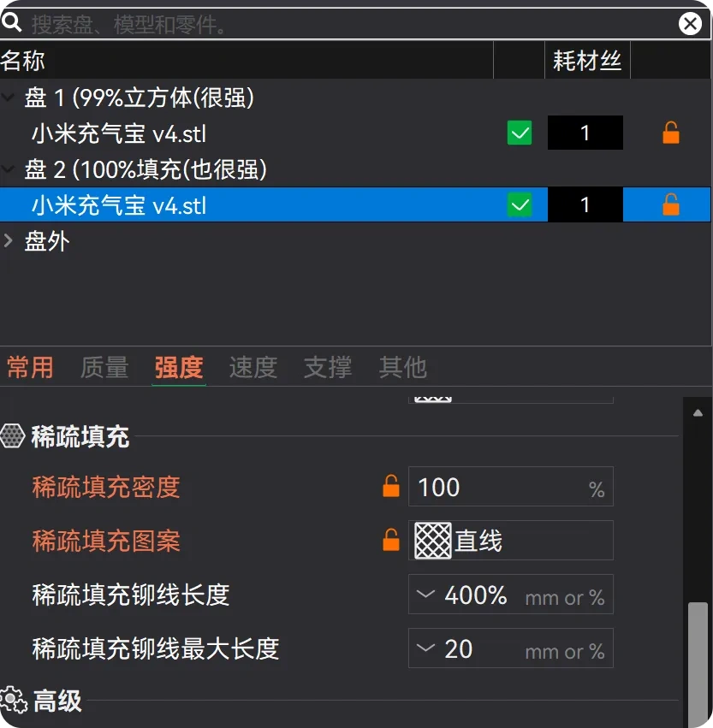
Task: Click the 稀疏填充 section hexagon icon
Action: tap(12, 436)
